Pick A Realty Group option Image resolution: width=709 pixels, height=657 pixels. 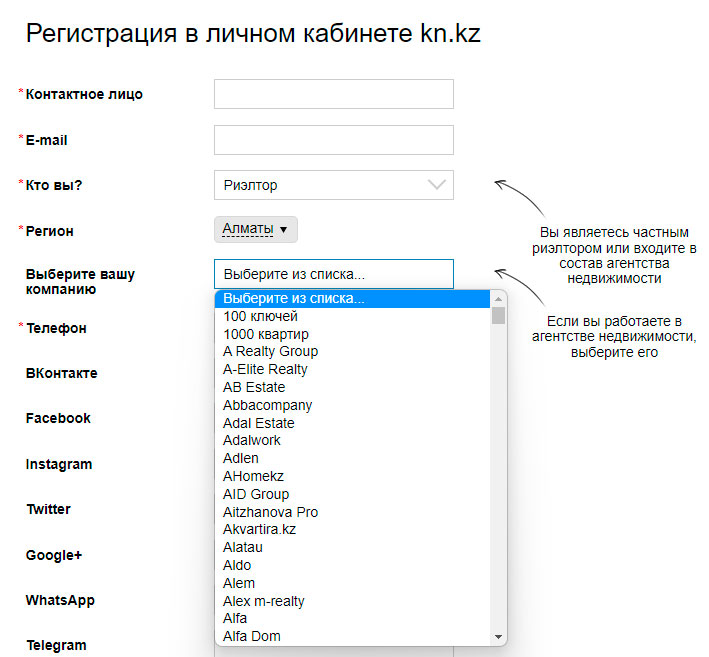270,352
